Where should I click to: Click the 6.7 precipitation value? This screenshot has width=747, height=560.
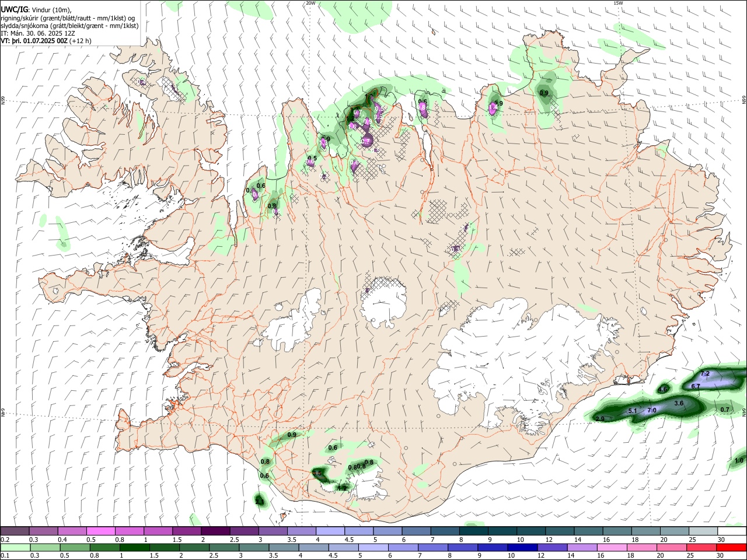[696, 386]
